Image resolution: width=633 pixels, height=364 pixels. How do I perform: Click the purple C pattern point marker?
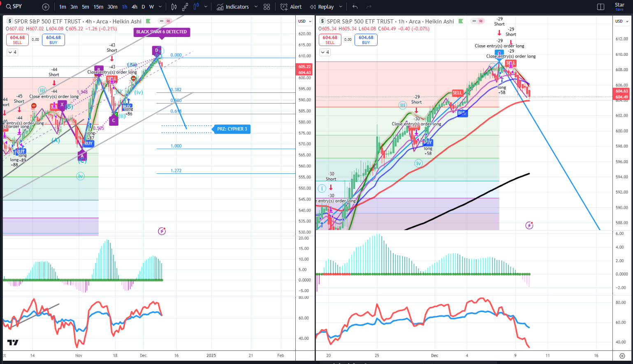tap(114, 120)
